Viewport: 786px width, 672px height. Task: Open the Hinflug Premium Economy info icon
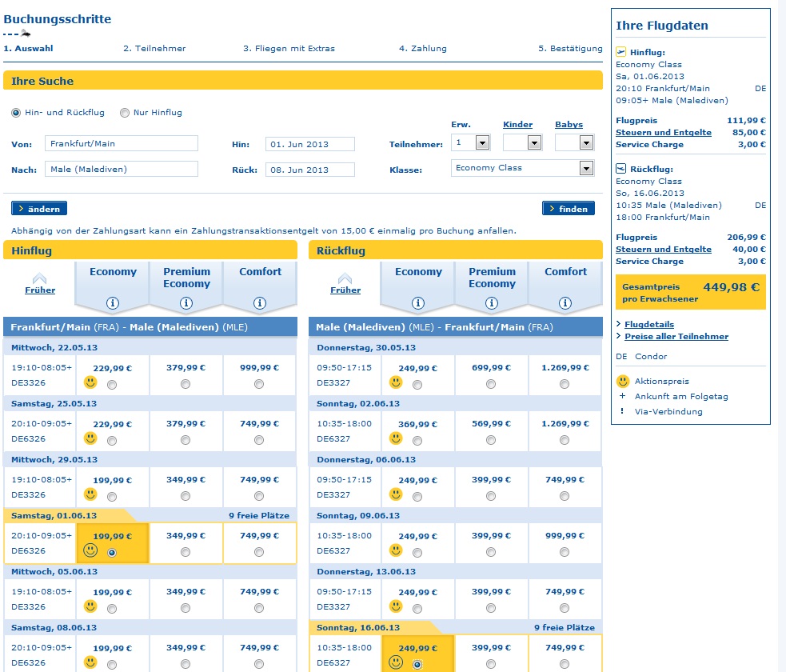tap(186, 303)
